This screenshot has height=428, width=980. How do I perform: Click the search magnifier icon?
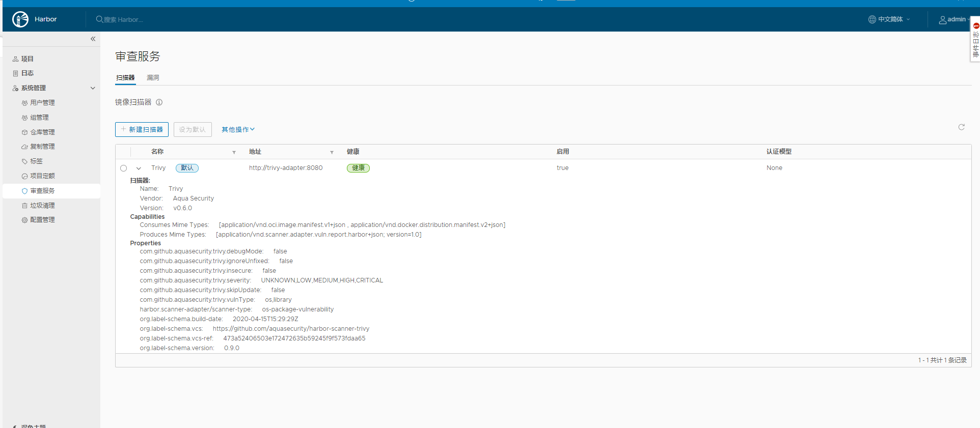pyautogui.click(x=99, y=19)
